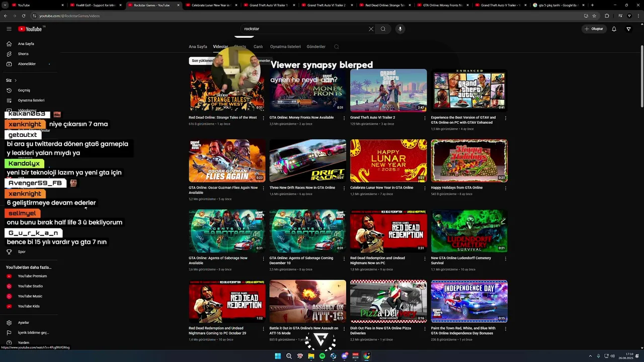This screenshot has width=644, height=362.
Task: Play the Independence Day video thumbnail
Action: pos(469,301)
